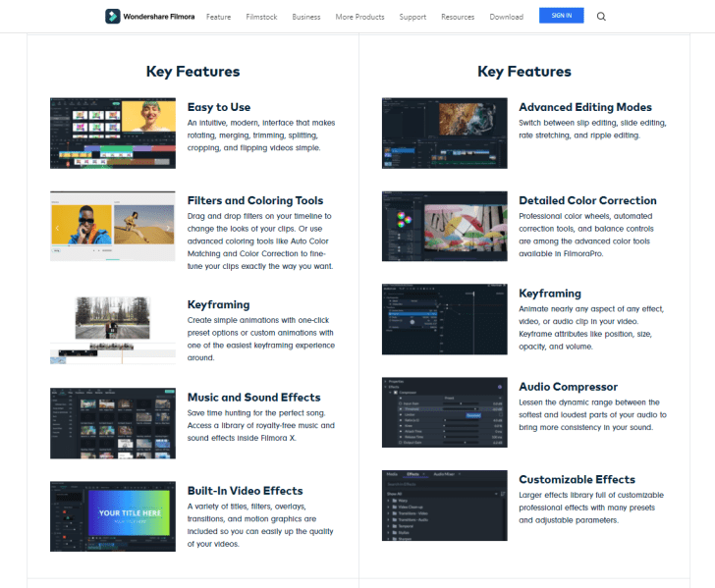This screenshot has height=588, width=715.
Task: Open the search magnifier icon
Action: click(601, 16)
